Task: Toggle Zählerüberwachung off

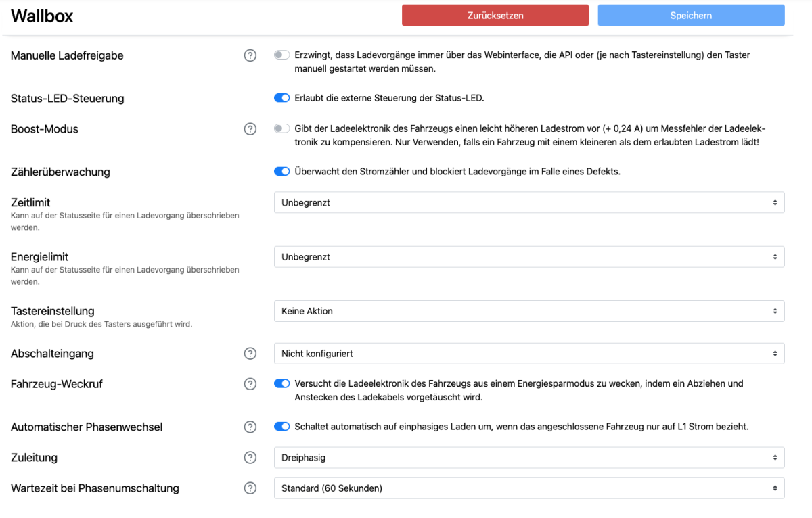Action: 281,172
